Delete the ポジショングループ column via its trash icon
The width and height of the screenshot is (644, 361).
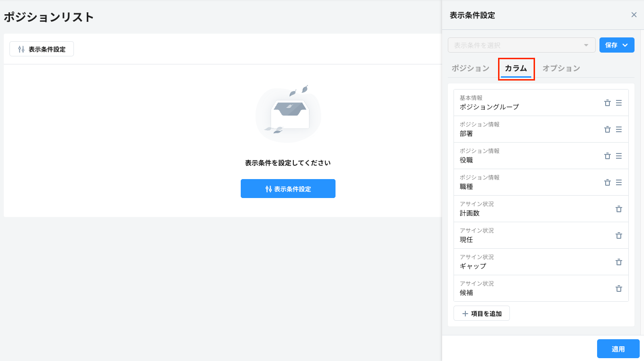(x=608, y=103)
